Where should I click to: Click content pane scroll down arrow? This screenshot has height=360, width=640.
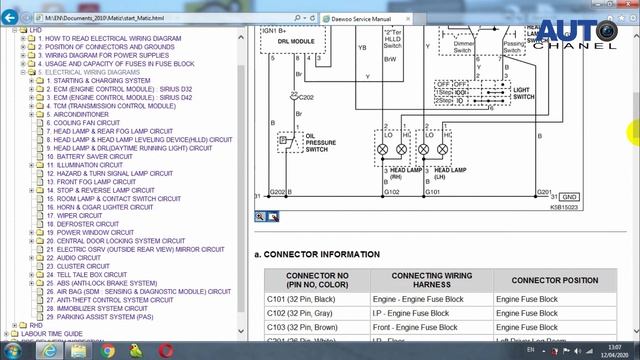[636, 331]
